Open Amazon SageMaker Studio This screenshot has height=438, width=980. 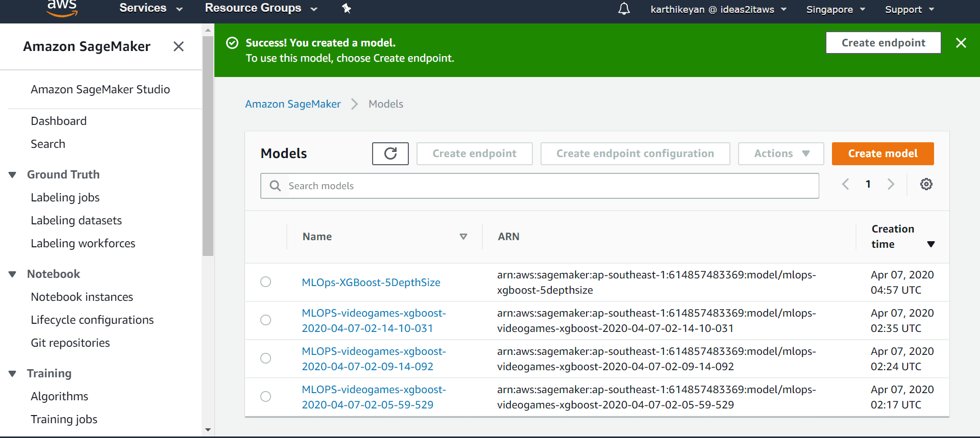coord(100,89)
